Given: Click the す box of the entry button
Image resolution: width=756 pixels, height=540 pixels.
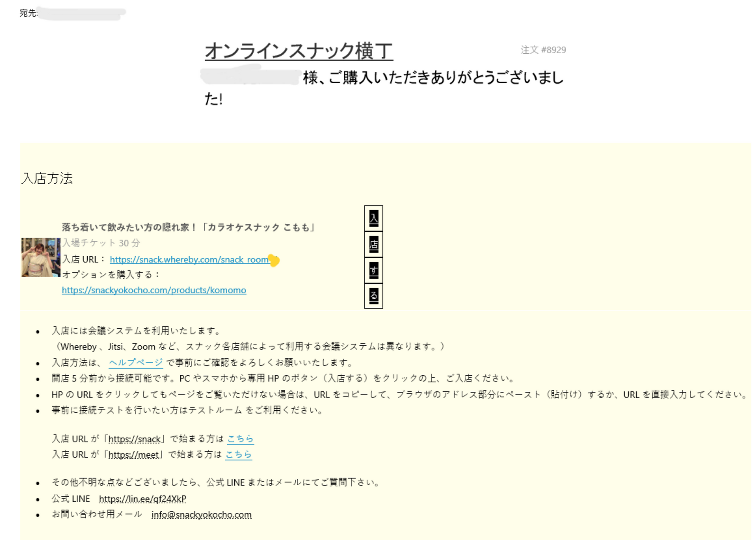Looking at the screenshot, I should click(x=373, y=270).
